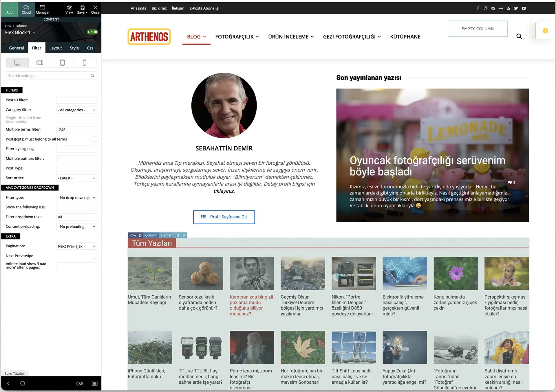Screen dimensions: 556x392
Task: Switch to portrait tablet viewport icon
Action: [x=62, y=62]
